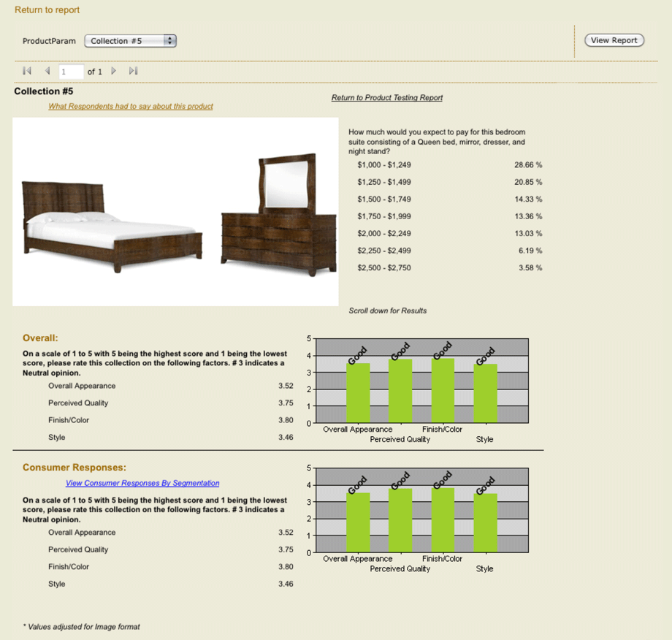Advance to the next page
The height and width of the screenshot is (640, 672).
[x=114, y=71]
